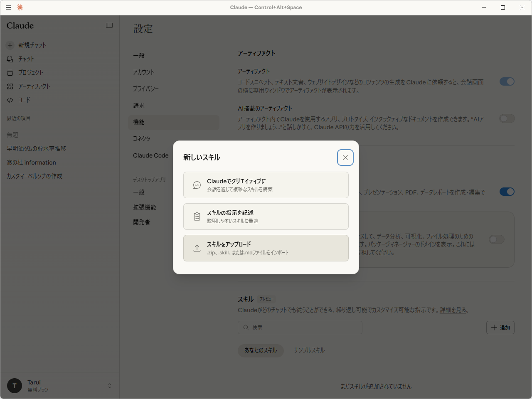Disable the アーティファクト toggle
Screen dimensions: 532x399
pos(507,81)
